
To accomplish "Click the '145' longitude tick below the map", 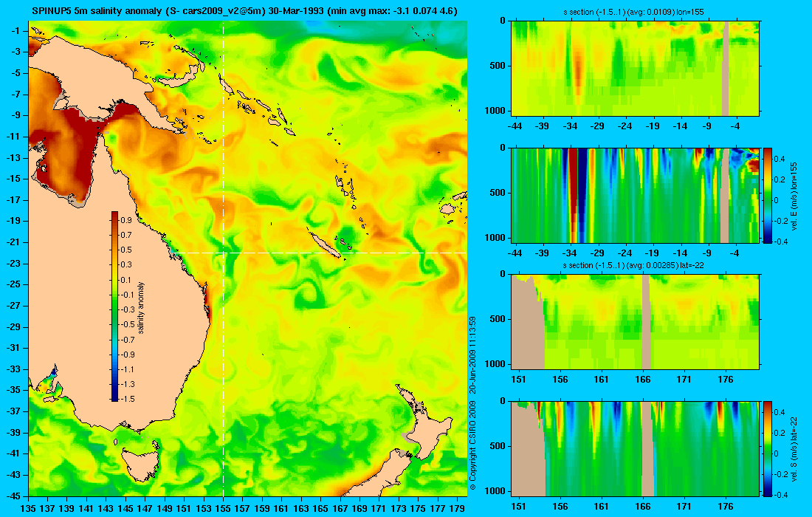I will (x=125, y=508).
